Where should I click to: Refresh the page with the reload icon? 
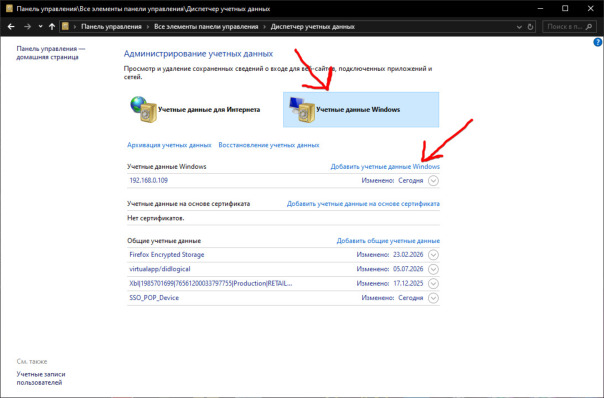click(x=530, y=27)
